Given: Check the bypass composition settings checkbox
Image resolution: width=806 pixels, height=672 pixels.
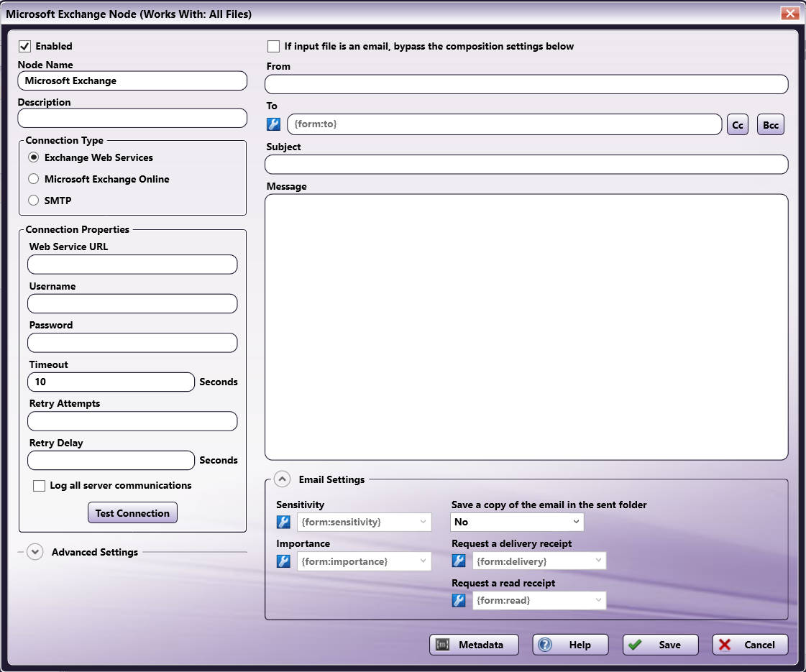Looking at the screenshot, I should [273, 46].
